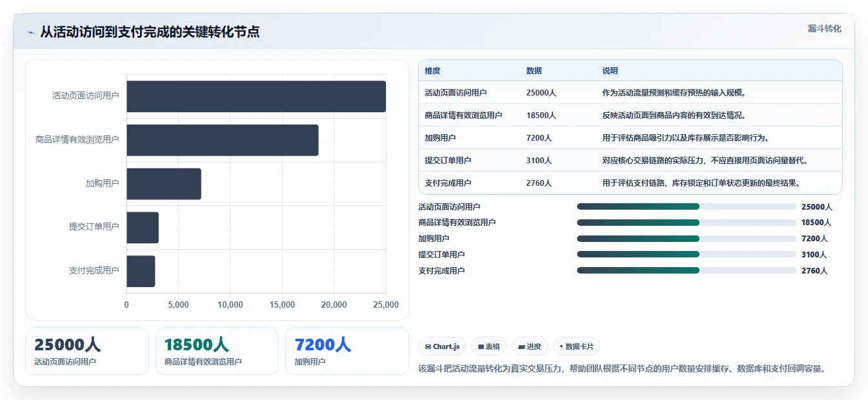868x400 pixels.
Task: Click the chart y-axis label 商品详情有效浏览用户
Action: coord(77,139)
